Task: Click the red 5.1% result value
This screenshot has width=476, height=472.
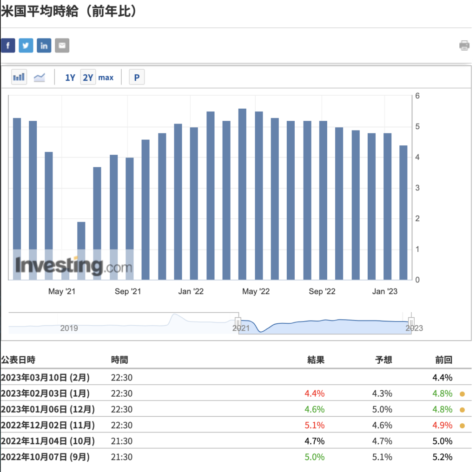Action: 315,425
